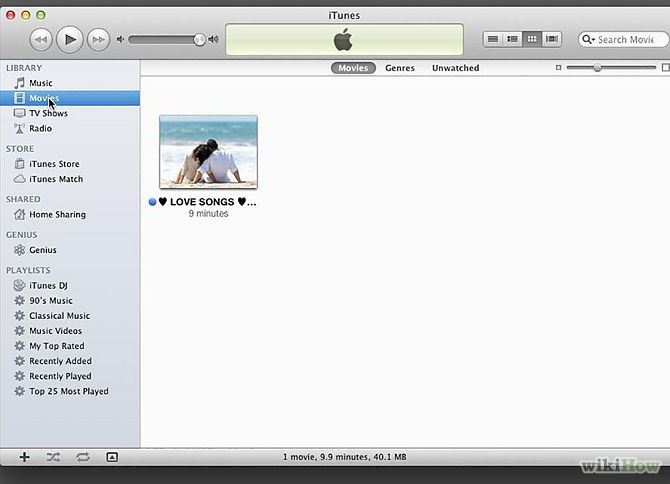Click the Apple logo status display
670x484 pixels.
(x=344, y=39)
